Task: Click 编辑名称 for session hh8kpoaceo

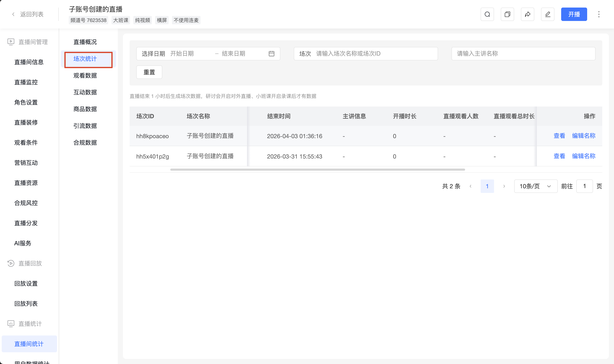Action: tap(583, 136)
